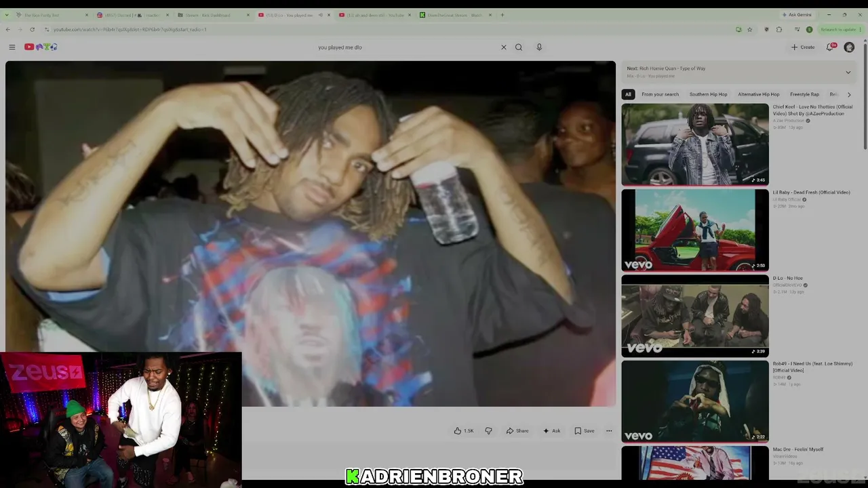The width and height of the screenshot is (868, 488).
Task: Open more actions three-dot menu under video
Action: 609,430
